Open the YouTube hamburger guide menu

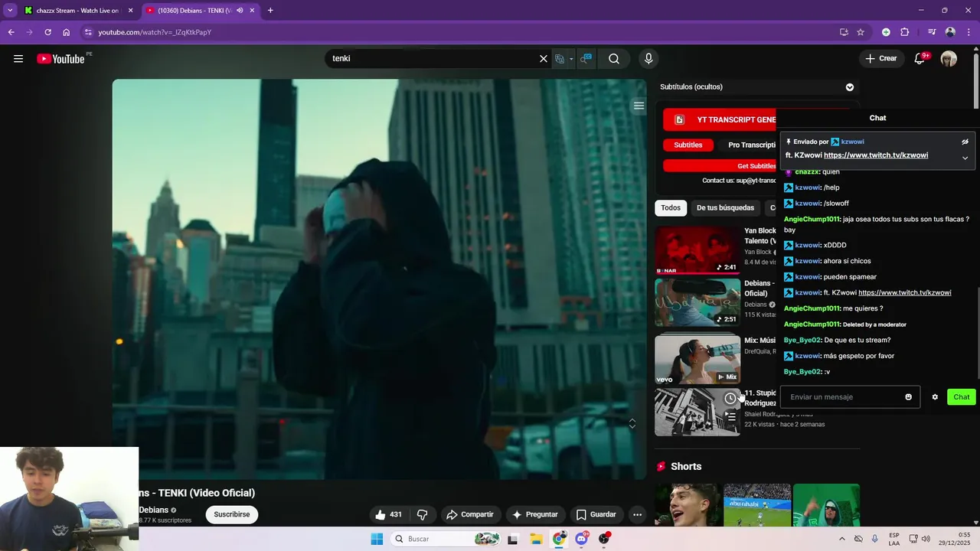click(x=18, y=59)
